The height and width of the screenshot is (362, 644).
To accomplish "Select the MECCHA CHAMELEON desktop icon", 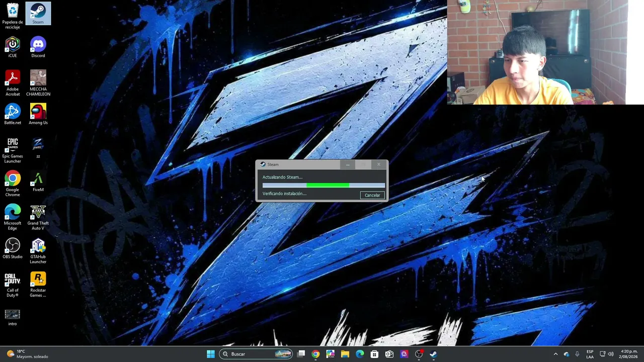I will (38, 83).
